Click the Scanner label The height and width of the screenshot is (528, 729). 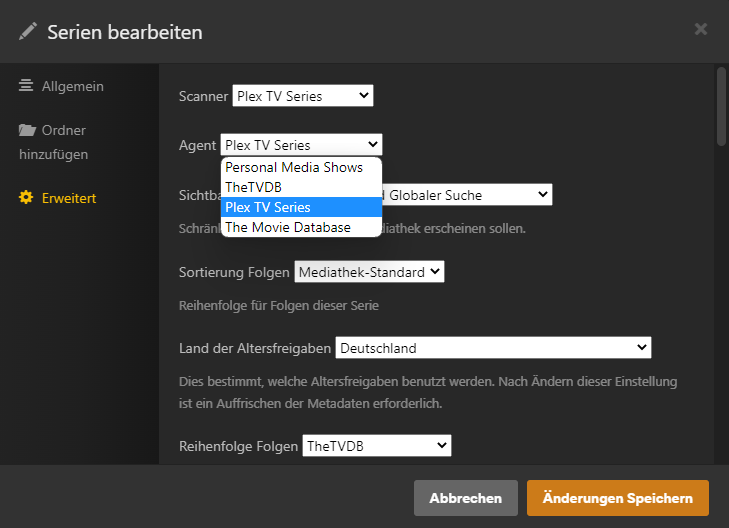203,96
